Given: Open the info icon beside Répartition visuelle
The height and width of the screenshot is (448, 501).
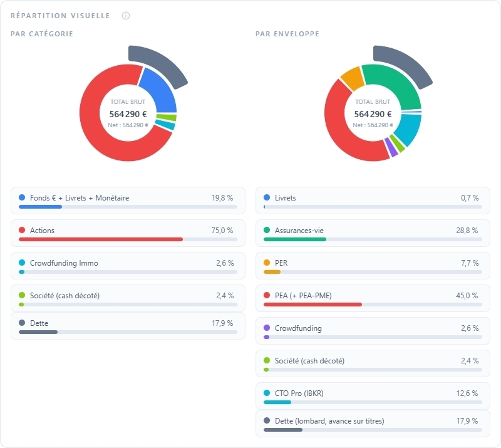Looking at the screenshot, I should tap(126, 16).
